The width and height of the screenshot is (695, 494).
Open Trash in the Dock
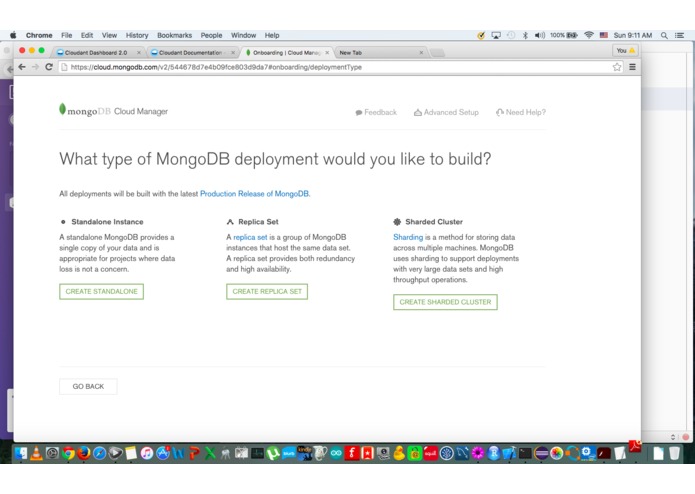[x=674, y=453]
